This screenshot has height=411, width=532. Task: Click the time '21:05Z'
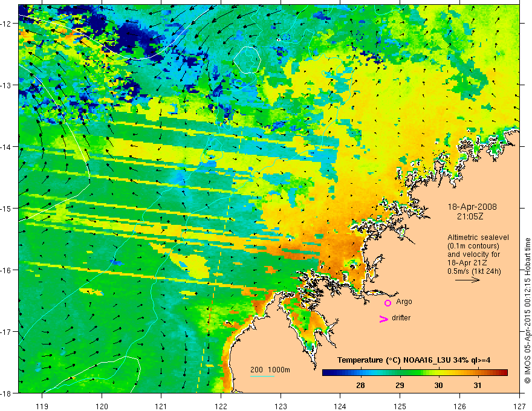point(470,216)
